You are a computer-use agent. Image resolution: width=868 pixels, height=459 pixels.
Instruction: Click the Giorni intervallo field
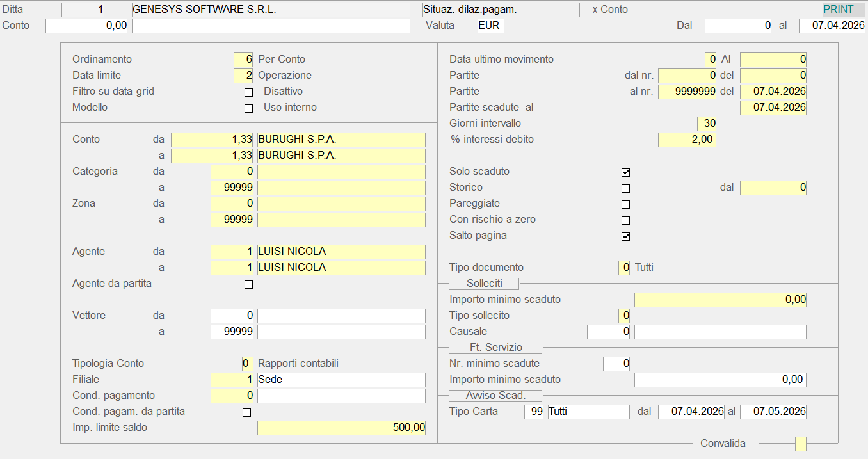(x=706, y=124)
